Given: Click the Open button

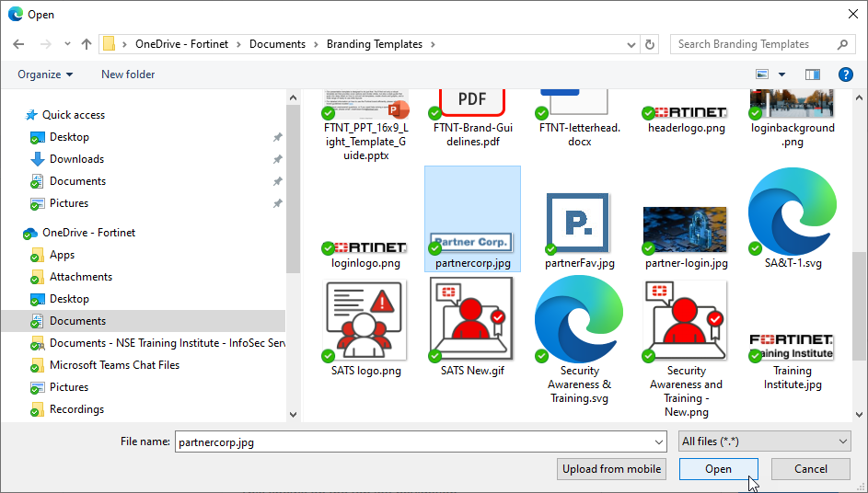Looking at the screenshot, I should (x=719, y=469).
